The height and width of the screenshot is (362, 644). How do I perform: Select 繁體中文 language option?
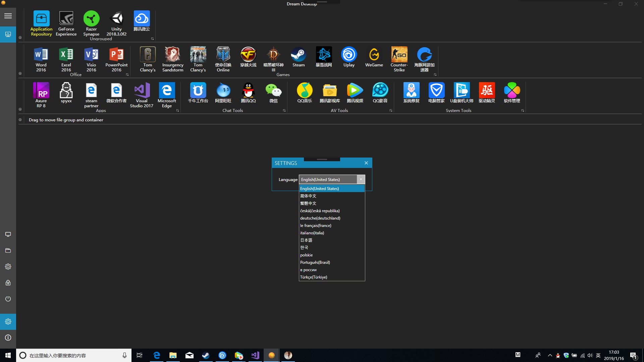click(x=332, y=203)
